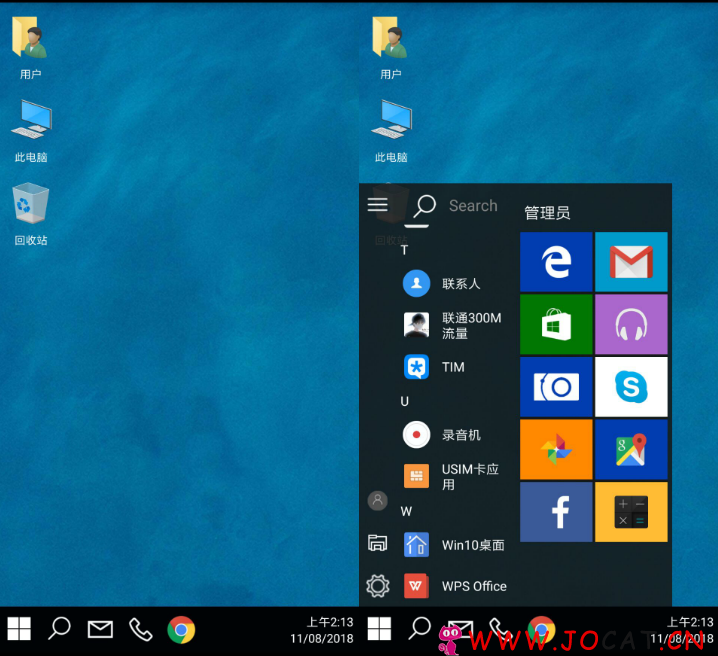Open the calculator tile
Screen dimensions: 718x656
(631, 512)
